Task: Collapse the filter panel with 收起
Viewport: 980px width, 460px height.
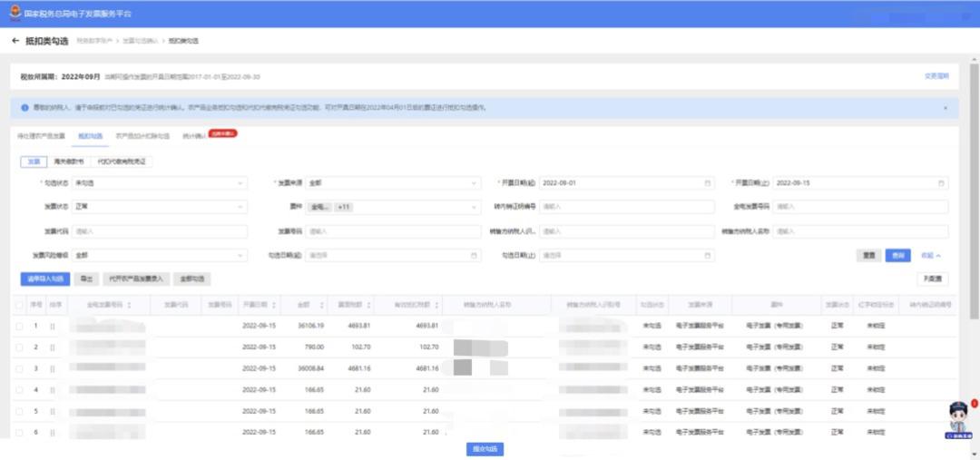Action: [x=931, y=256]
